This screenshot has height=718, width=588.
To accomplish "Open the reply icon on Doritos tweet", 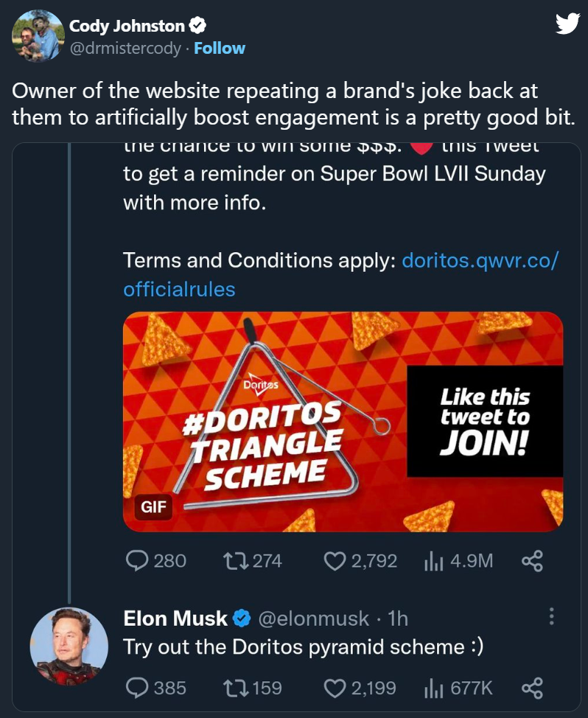I will click(x=138, y=561).
